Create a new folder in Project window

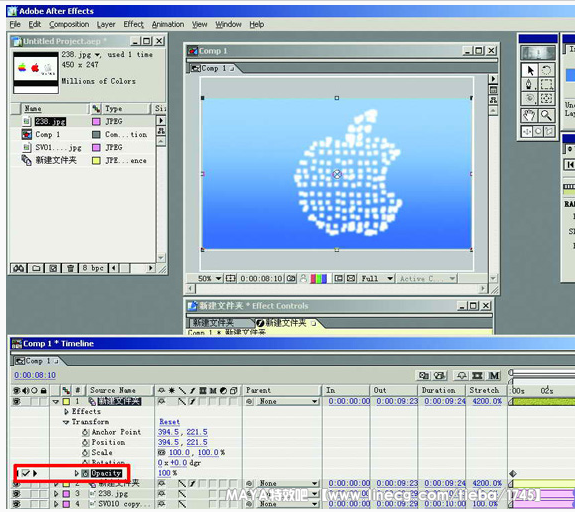point(36,268)
